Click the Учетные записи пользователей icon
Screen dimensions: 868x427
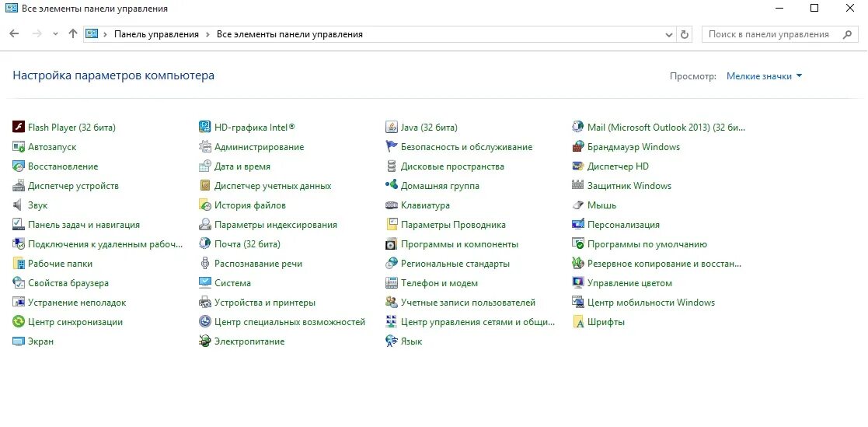click(392, 303)
